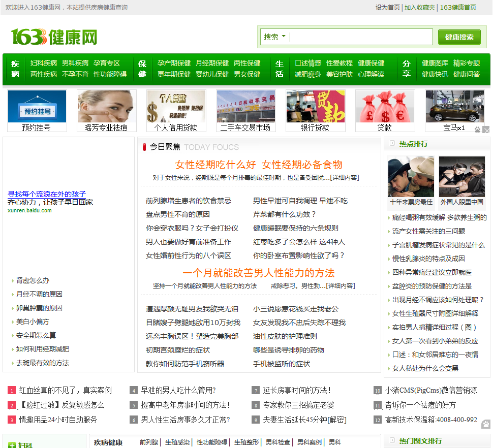The height and width of the screenshot is (448, 493).
Task: Open 慢性乳腺炎的特点及成因 link
Action: 428,259
